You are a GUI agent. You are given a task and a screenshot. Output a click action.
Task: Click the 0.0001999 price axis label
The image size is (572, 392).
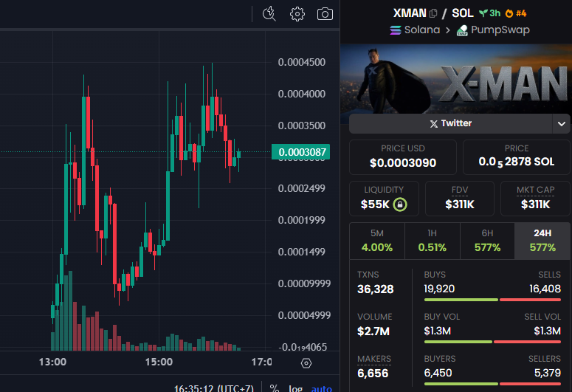(x=301, y=221)
